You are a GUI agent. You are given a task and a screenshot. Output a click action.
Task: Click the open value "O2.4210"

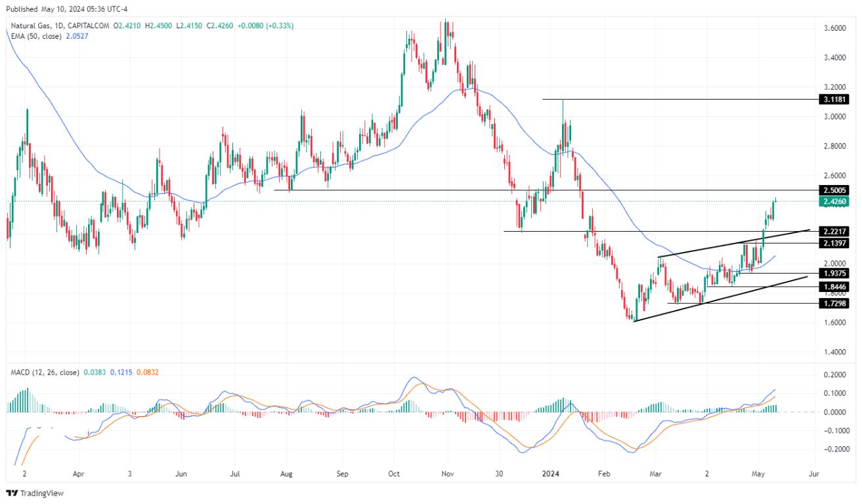click(x=128, y=26)
